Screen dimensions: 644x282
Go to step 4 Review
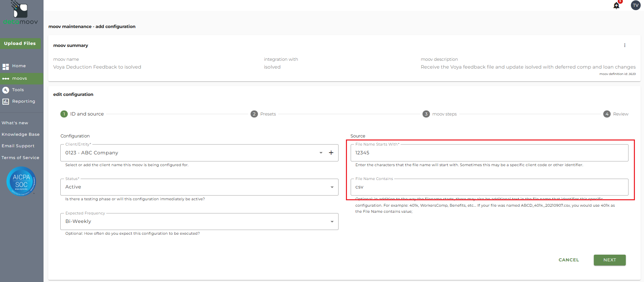point(616,114)
